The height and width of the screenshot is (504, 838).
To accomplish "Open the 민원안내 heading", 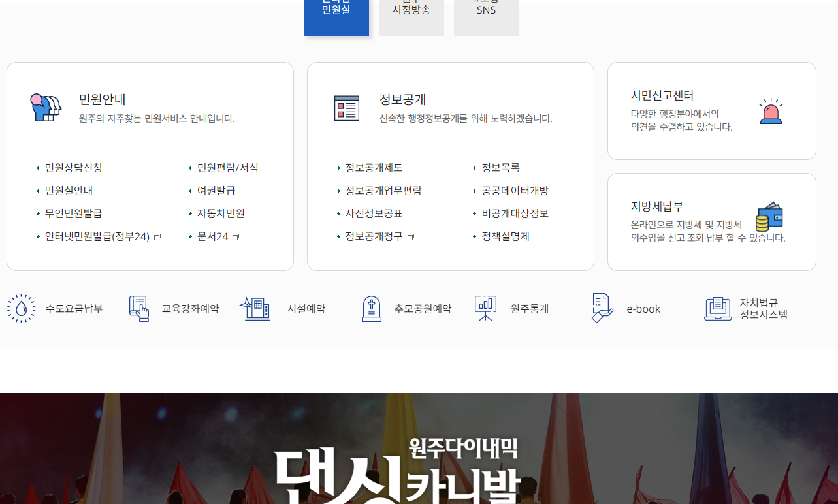I will pyautogui.click(x=103, y=99).
